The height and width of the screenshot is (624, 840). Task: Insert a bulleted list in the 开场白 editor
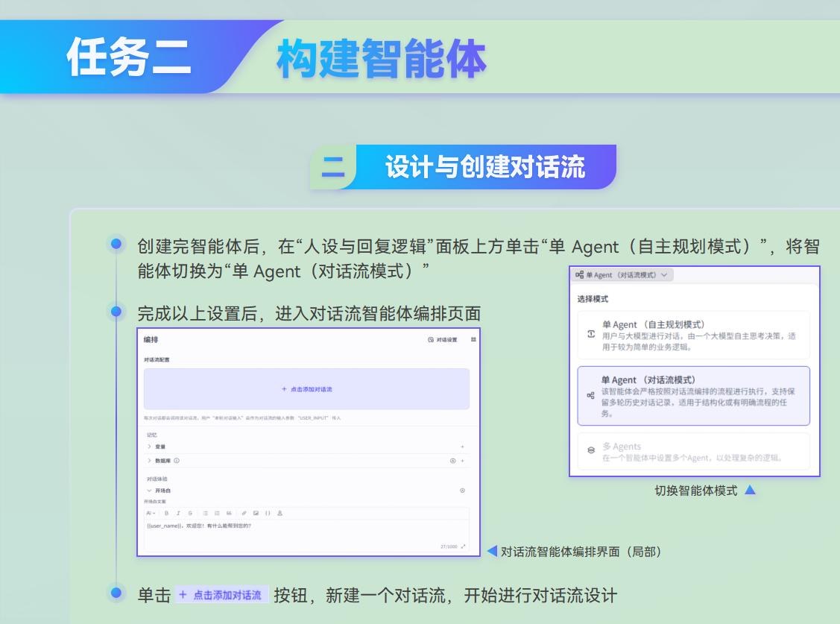tap(205, 513)
